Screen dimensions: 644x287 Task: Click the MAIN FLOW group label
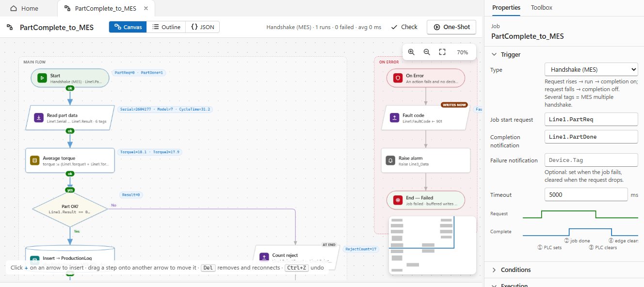tap(35, 62)
